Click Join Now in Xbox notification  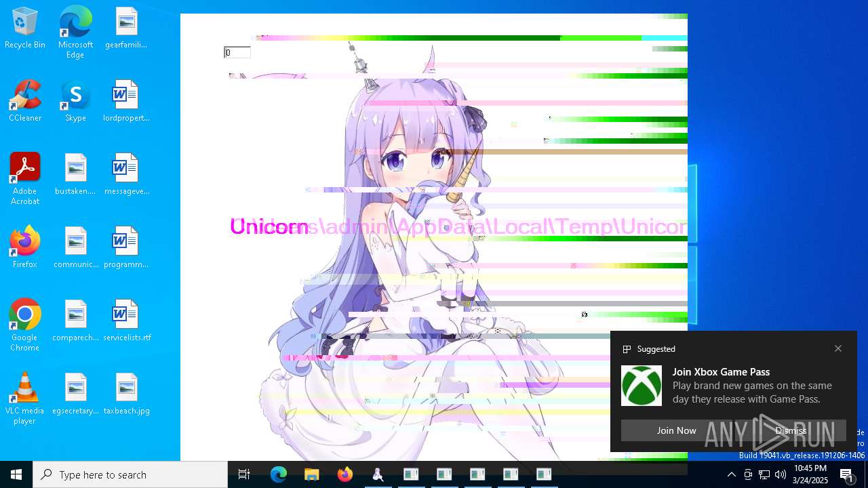tap(676, 430)
